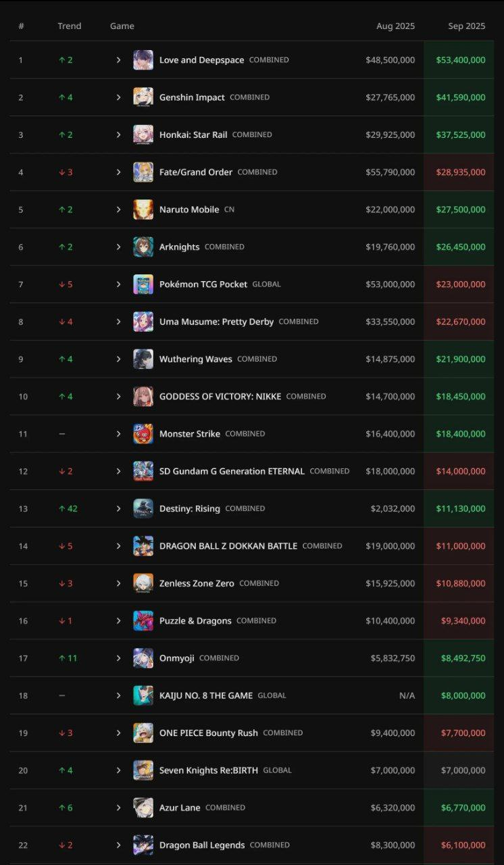Click the Genshin Impact game icon

143,97
